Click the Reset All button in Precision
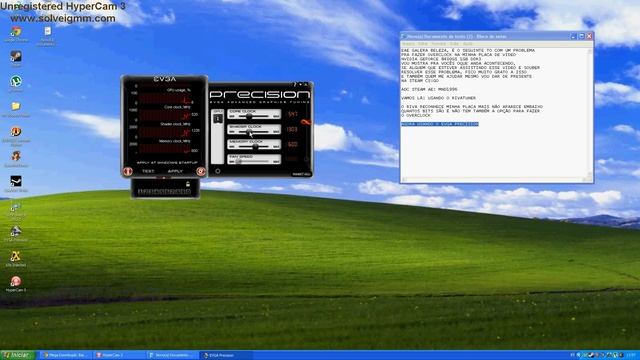Screen dimensions: 640x360 [x=301, y=174]
